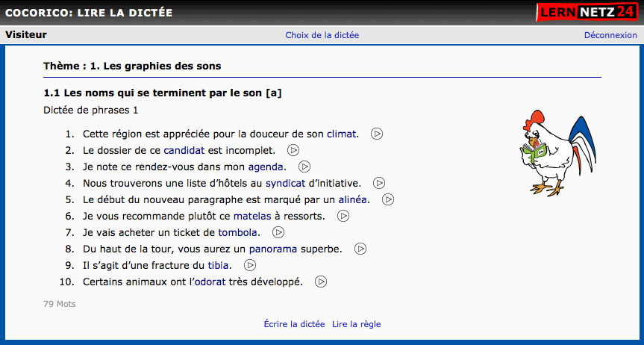
Task: Open Lire la règle link
Action: (x=357, y=324)
